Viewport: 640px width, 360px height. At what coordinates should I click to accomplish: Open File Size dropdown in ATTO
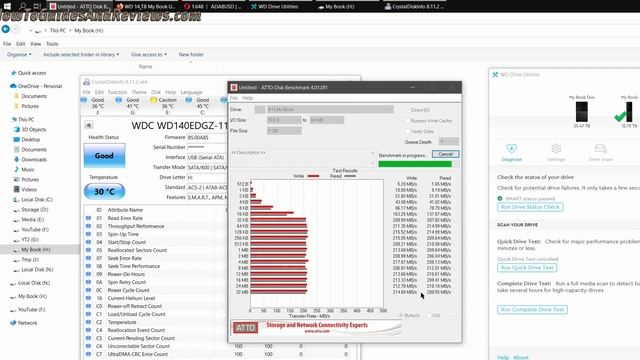coord(284,131)
